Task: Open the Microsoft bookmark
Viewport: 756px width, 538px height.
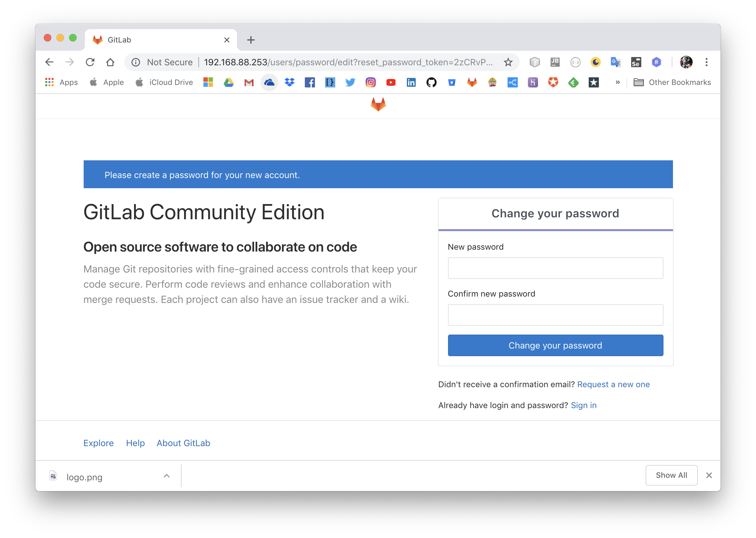Action: tap(208, 82)
